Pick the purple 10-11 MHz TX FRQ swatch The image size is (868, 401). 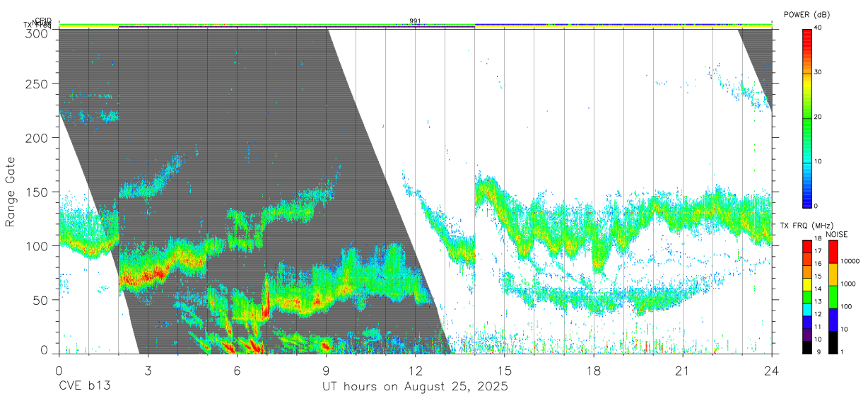(x=807, y=335)
